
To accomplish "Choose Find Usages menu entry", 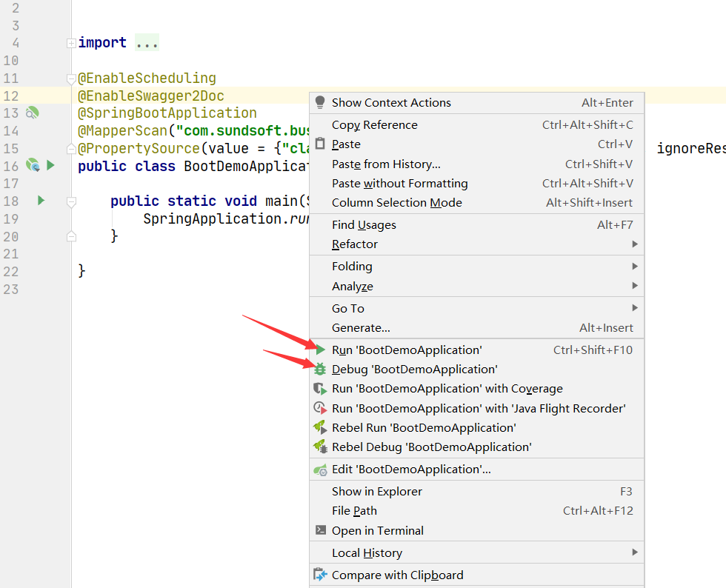I will click(x=477, y=225).
